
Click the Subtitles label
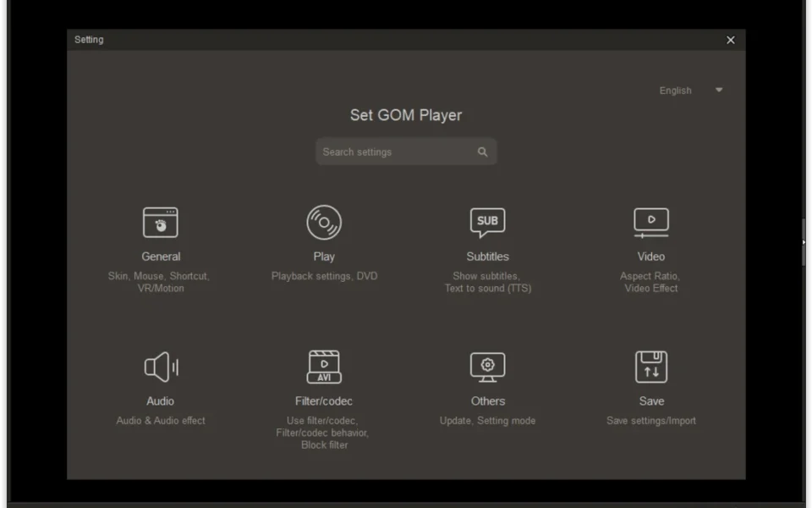pos(488,257)
